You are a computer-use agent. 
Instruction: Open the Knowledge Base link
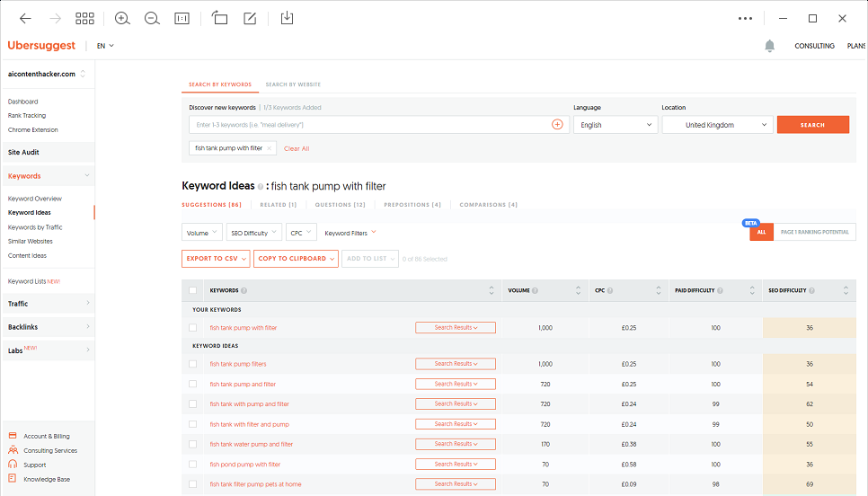tap(47, 480)
